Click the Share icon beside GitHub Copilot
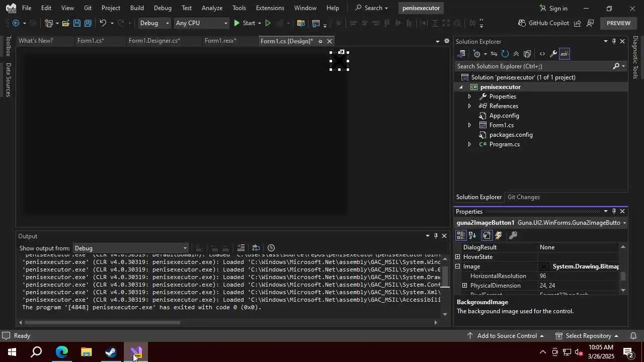 coord(578,23)
